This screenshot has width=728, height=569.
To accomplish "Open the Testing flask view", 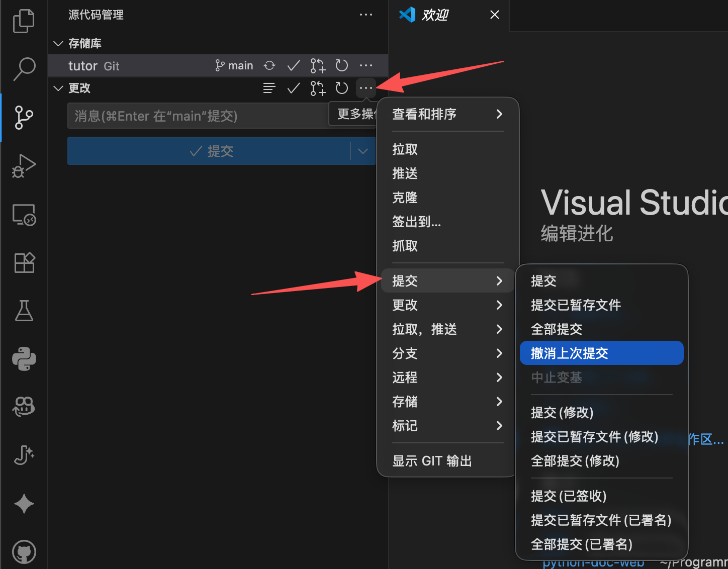I will click(x=24, y=311).
